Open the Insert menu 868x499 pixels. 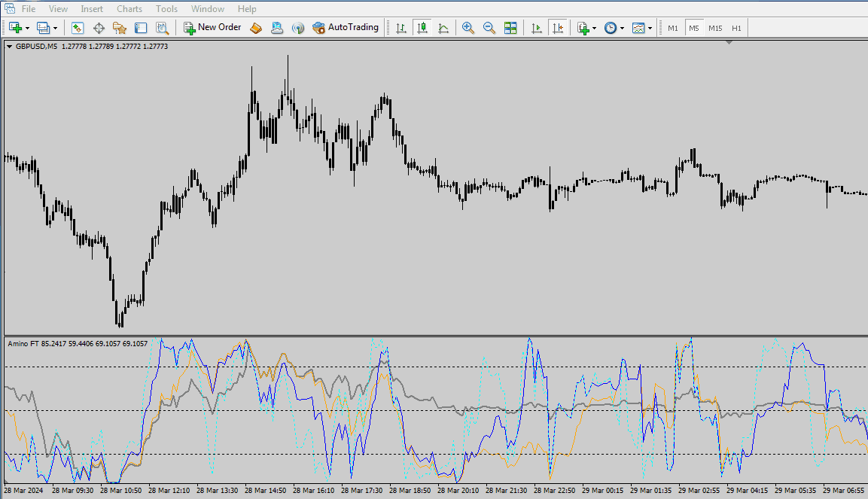coord(92,9)
